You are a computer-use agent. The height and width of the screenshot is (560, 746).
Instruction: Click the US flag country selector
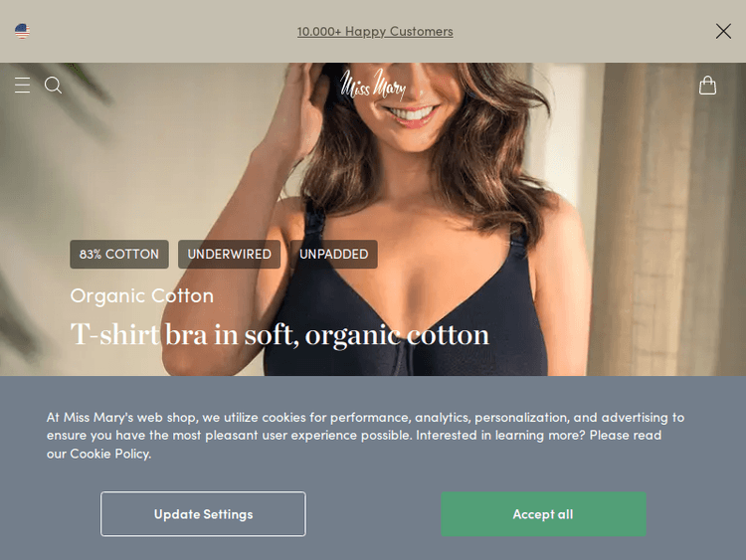point(22,32)
